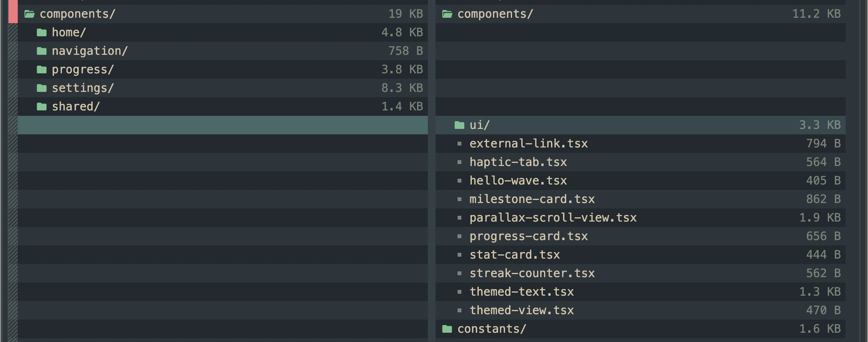The height and width of the screenshot is (342, 868).
Task: Select milestone-card.tsx in the right pane
Action: (532, 199)
